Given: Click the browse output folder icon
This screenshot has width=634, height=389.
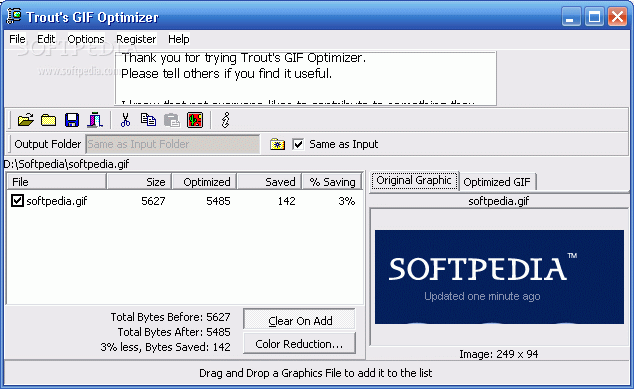Looking at the screenshot, I should pyautogui.click(x=277, y=144).
